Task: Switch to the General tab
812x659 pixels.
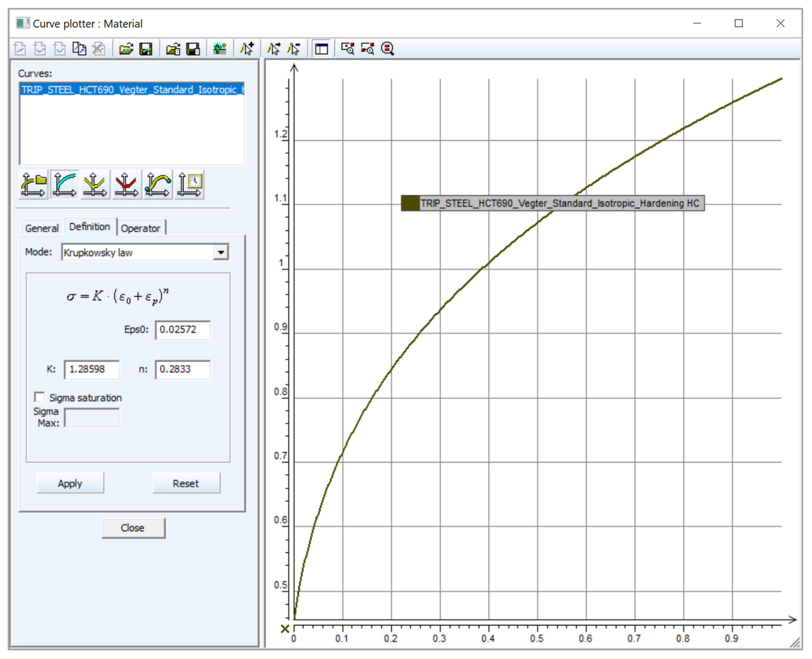Action: pyautogui.click(x=42, y=228)
